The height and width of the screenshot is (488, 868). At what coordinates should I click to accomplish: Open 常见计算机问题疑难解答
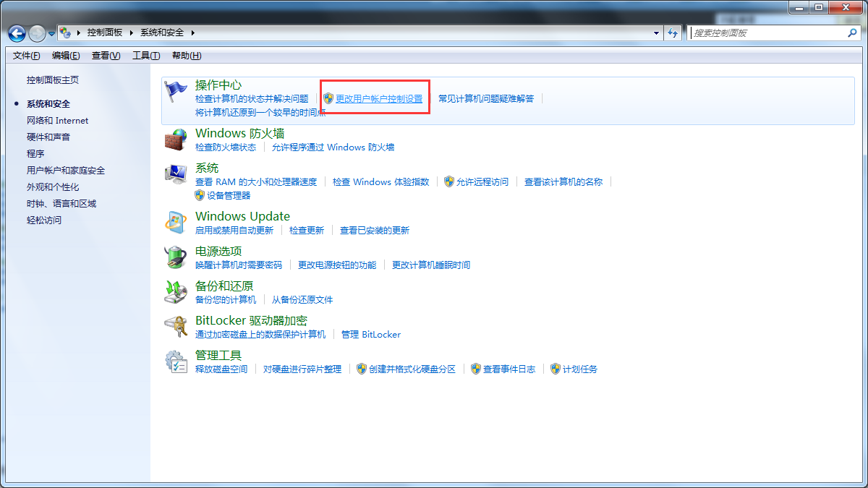coord(486,99)
